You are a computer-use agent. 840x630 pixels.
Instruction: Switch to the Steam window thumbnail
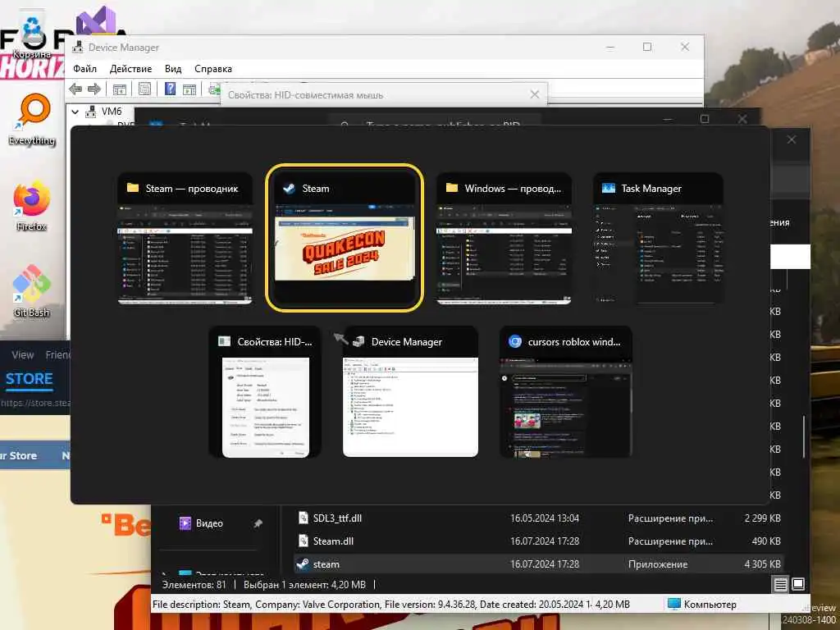point(345,238)
